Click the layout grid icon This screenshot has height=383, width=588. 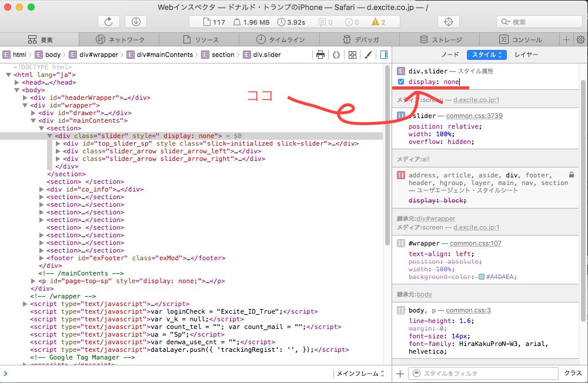click(x=352, y=55)
